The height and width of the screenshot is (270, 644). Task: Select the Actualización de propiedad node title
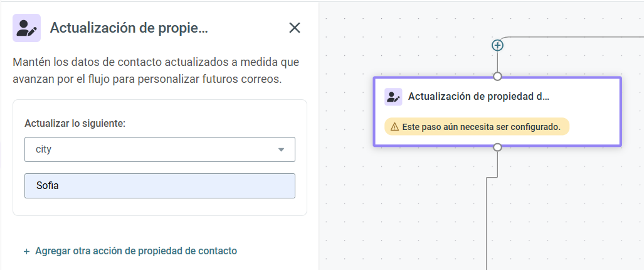coord(478,97)
